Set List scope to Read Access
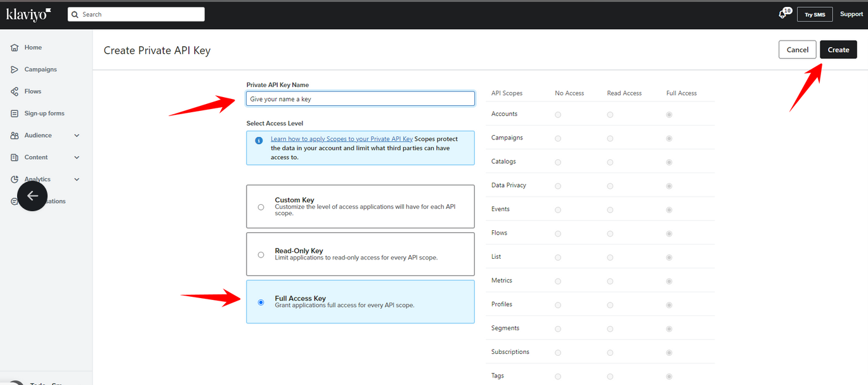Screen dimensions: 868x385 coord(610,258)
